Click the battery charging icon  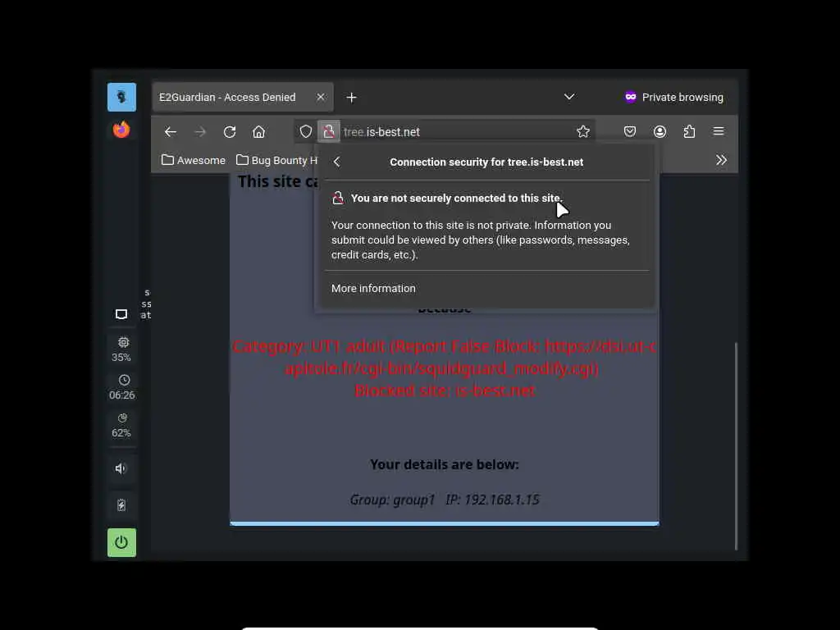coord(121,504)
